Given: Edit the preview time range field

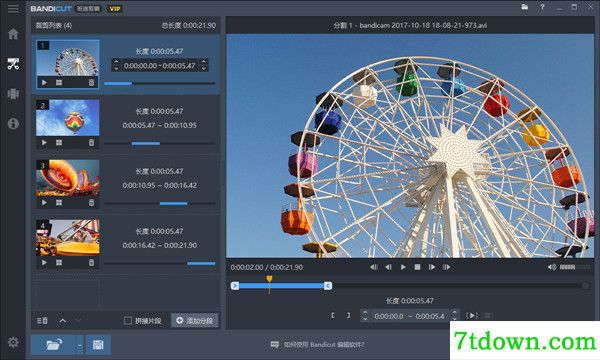Looking at the screenshot, I should 409,316.
